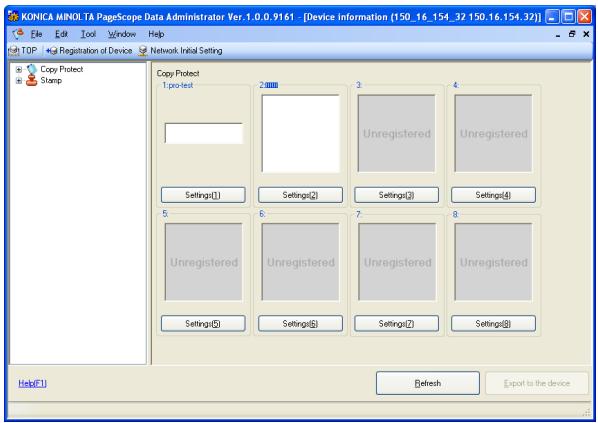Viewport: 598px width, 423px height.
Task: Open the Help(F1) link
Action: (x=33, y=383)
